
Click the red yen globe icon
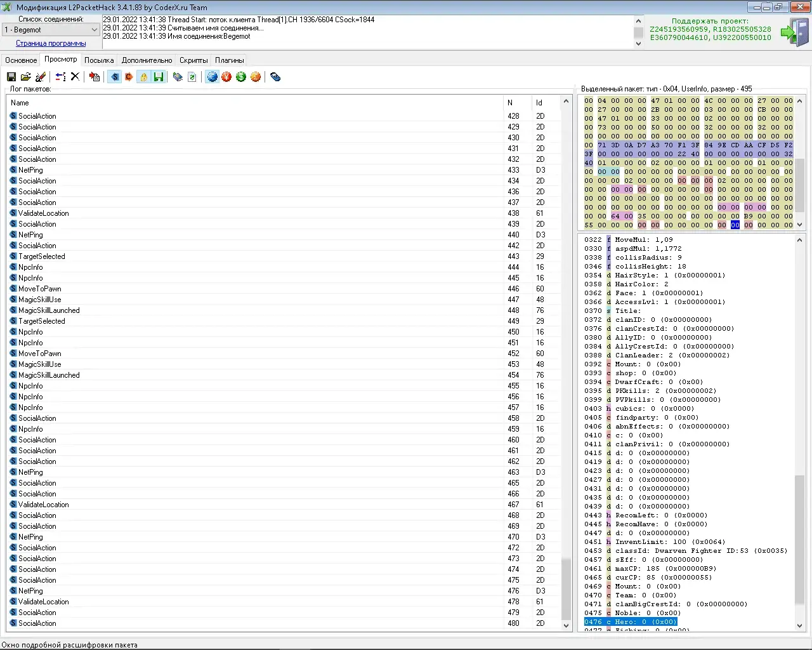(x=226, y=77)
